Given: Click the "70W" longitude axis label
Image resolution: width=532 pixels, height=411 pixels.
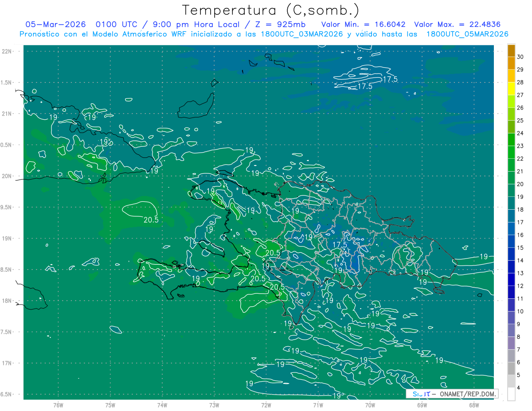Looking at the screenshot, I should tap(370, 405).
